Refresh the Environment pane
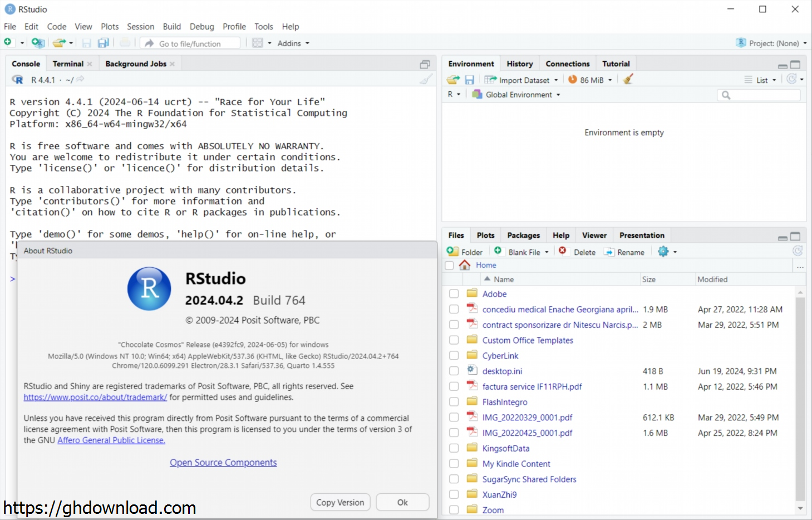 point(791,79)
